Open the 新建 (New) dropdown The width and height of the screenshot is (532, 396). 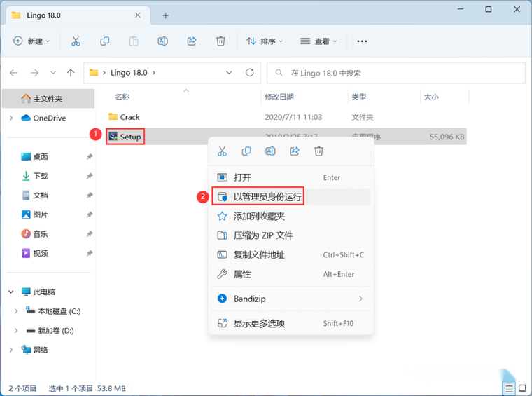click(31, 41)
